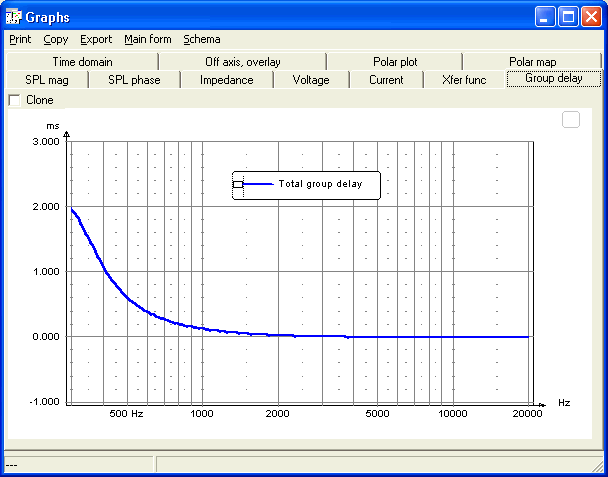Click the Total group delay legend label

pos(320,184)
